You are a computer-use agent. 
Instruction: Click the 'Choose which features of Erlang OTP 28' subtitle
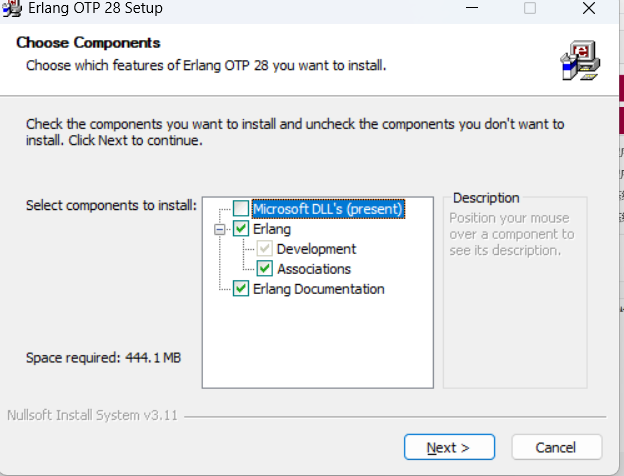coord(206,65)
